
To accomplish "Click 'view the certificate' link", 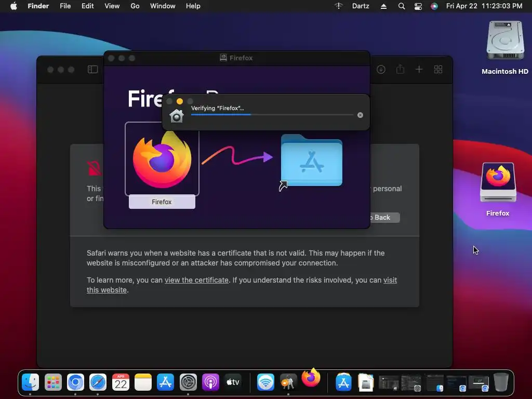I will pos(196,280).
